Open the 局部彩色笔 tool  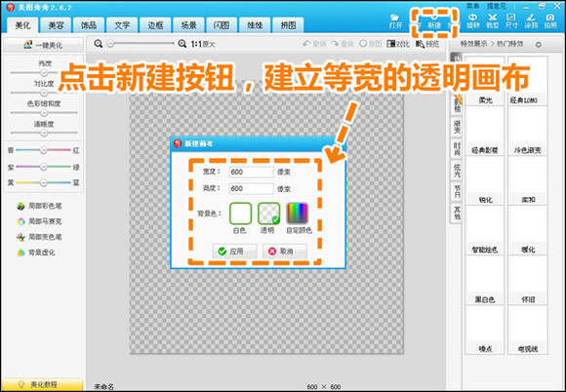pyautogui.click(x=39, y=206)
